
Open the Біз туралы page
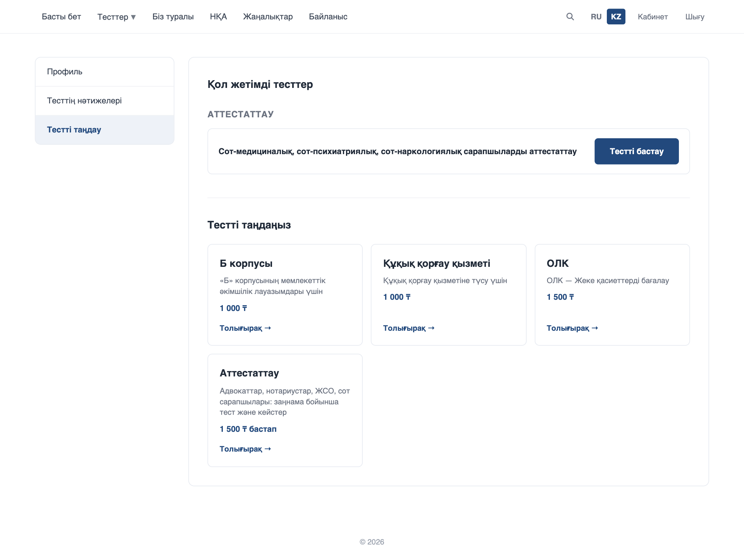click(173, 17)
